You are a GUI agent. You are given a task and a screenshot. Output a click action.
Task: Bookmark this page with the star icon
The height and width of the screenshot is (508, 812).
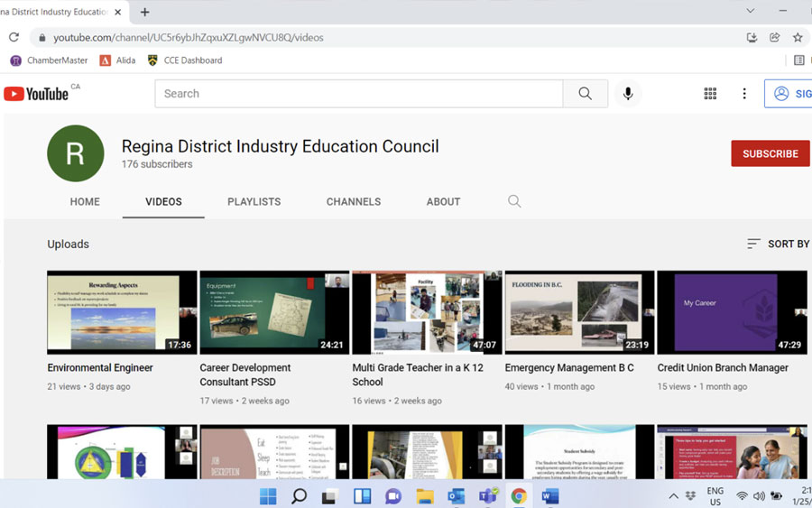coord(798,38)
